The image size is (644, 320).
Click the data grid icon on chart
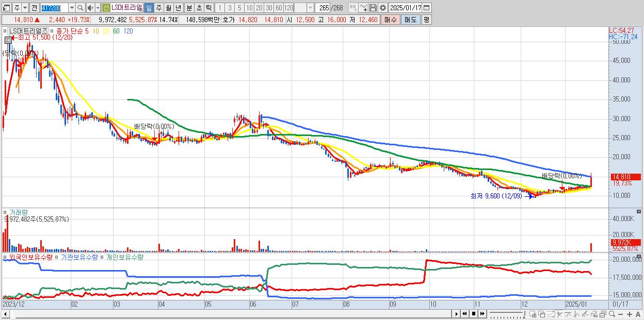8,40
